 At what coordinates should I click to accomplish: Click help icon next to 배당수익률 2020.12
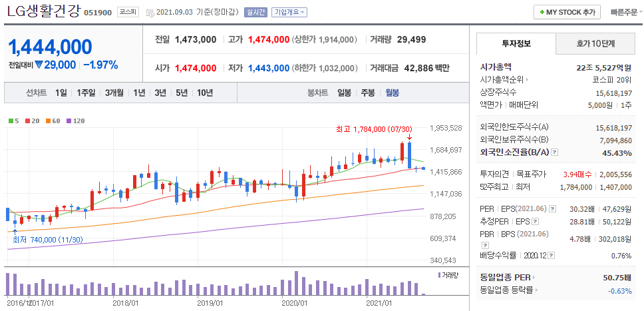(551, 256)
